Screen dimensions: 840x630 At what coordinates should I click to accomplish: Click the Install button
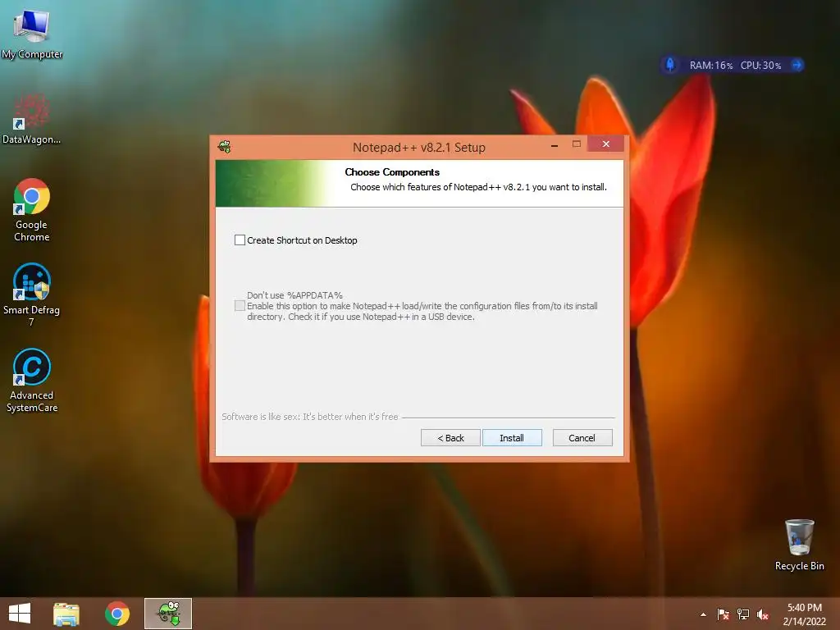512,438
